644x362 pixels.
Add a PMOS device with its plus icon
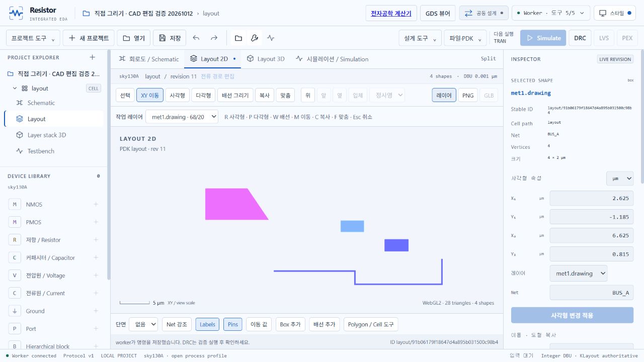[x=96, y=222]
